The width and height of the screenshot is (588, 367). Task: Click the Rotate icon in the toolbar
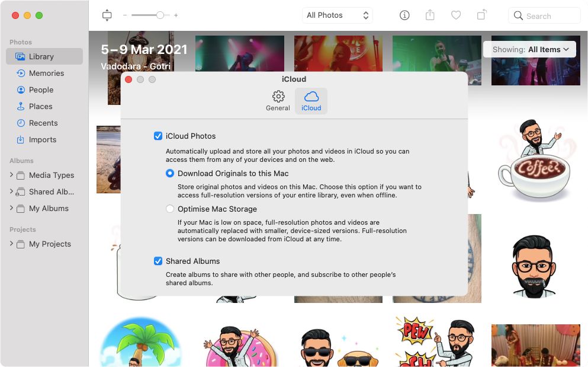click(x=481, y=15)
